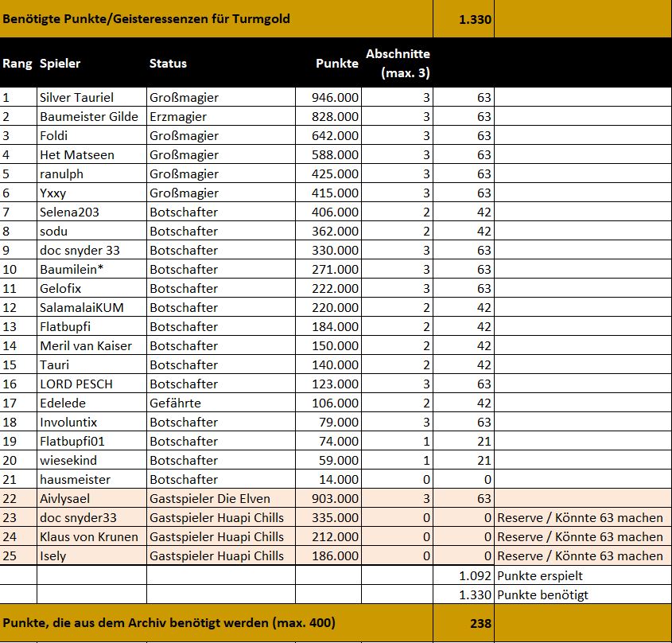Click the 1.330 value in the gold header row
The image size is (672, 643).
click(474, 18)
